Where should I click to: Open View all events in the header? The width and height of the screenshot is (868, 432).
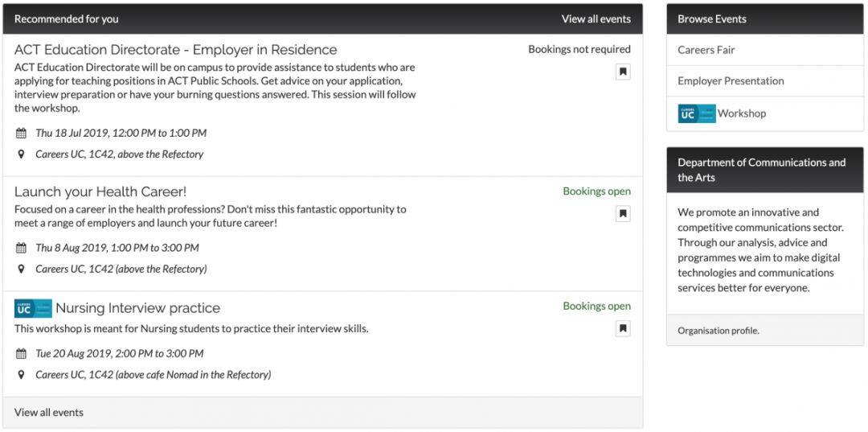[x=596, y=19]
